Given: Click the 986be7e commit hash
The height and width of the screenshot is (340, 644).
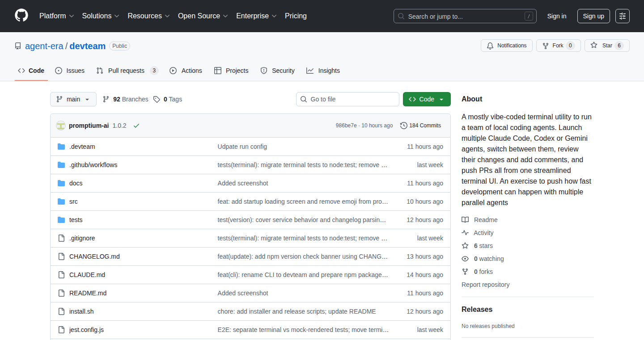Looking at the screenshot, I should [346, 126].
